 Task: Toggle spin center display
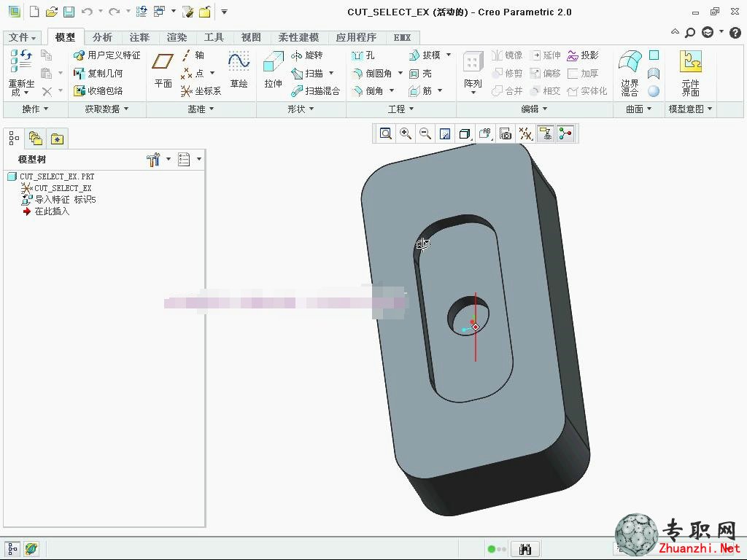point(565,134)
